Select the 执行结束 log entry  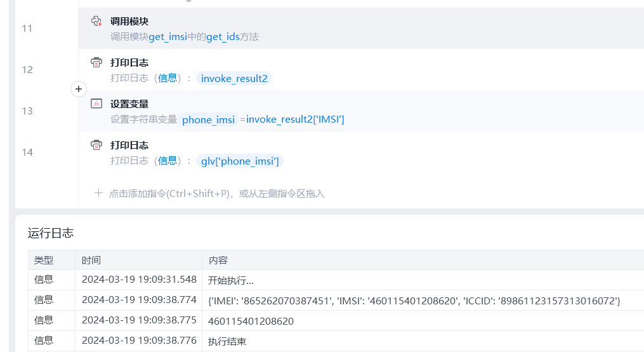[227, 341]
